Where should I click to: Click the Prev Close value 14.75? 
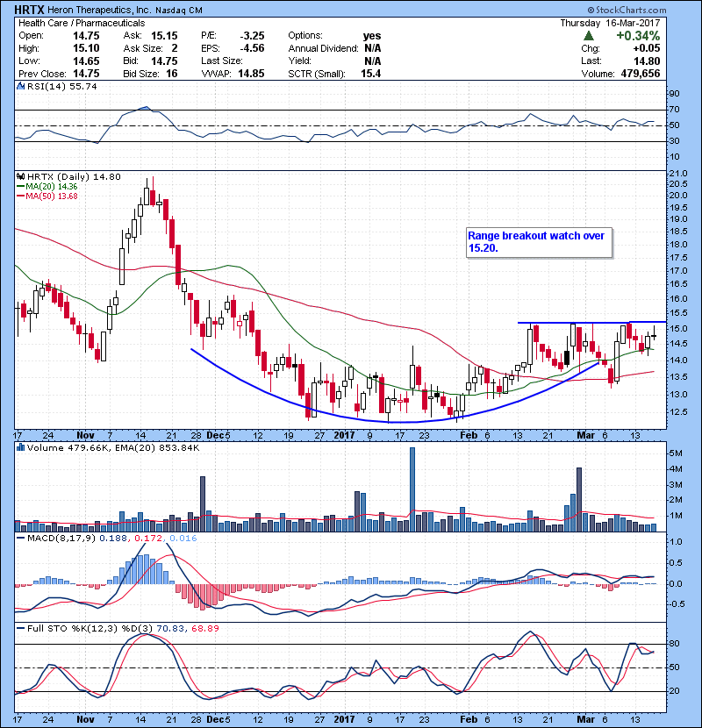coord(86,74)
